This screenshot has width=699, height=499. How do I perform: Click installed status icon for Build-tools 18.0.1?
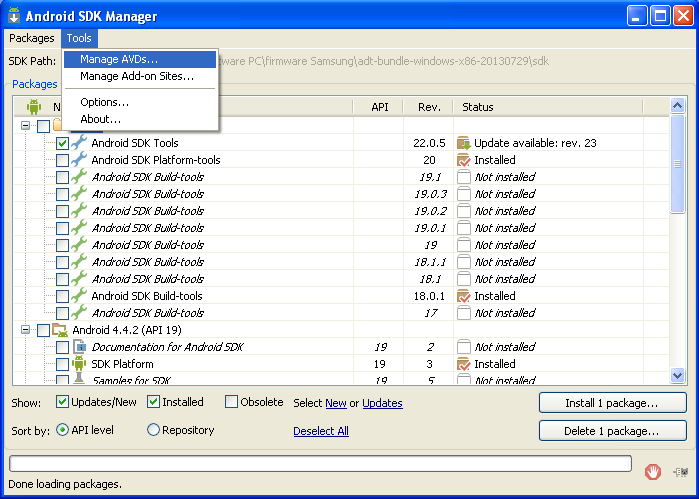click(x=464, y=296)
